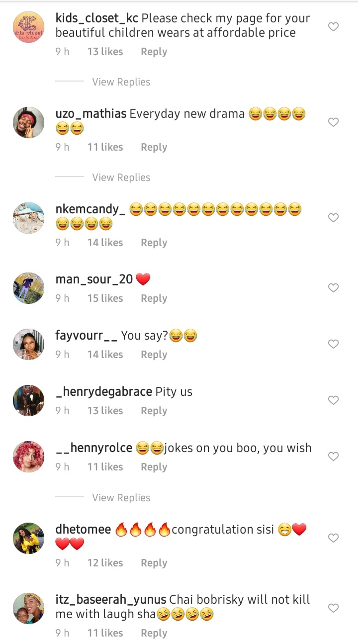Image resolution: width=358 pixels, height=644 pixels.
Task: Like itz_baseerah_yunus's comment
Action: coord(333,608)
